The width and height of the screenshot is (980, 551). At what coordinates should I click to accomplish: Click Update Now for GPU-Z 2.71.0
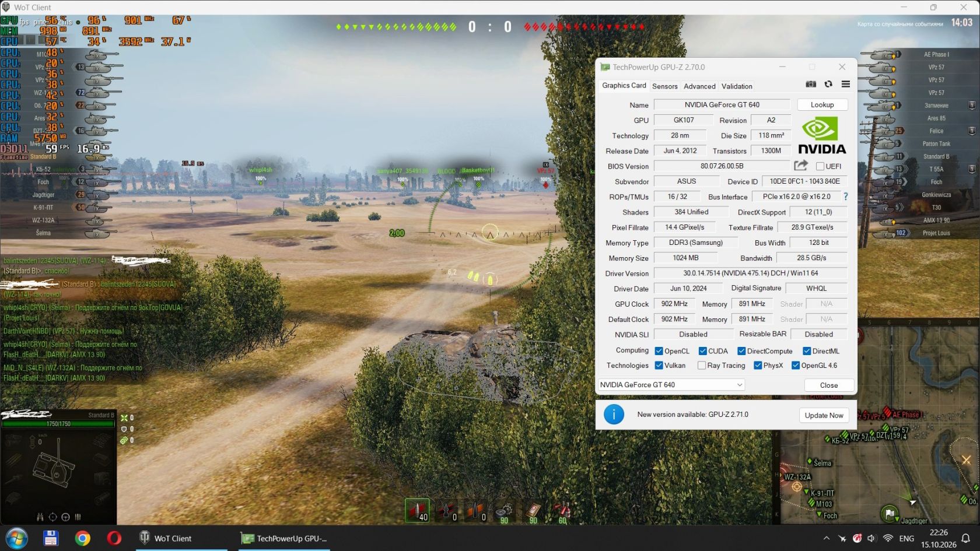point(824,415)
